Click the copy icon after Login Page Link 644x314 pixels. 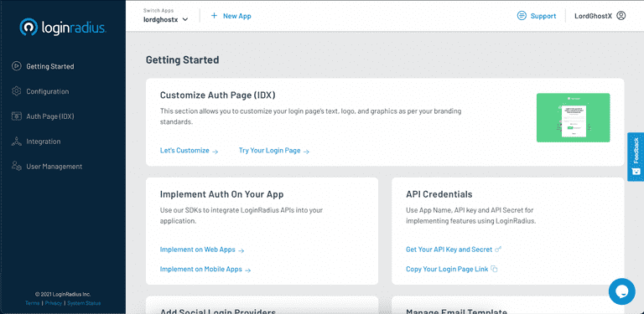coord(494,270)
